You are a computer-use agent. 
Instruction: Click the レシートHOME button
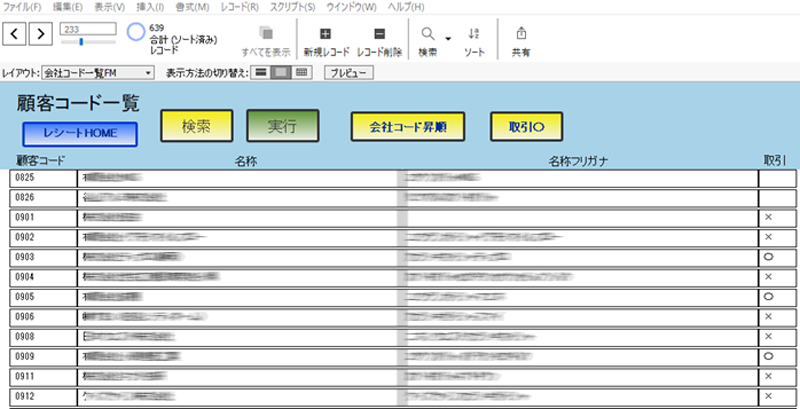tap(80, 133)
